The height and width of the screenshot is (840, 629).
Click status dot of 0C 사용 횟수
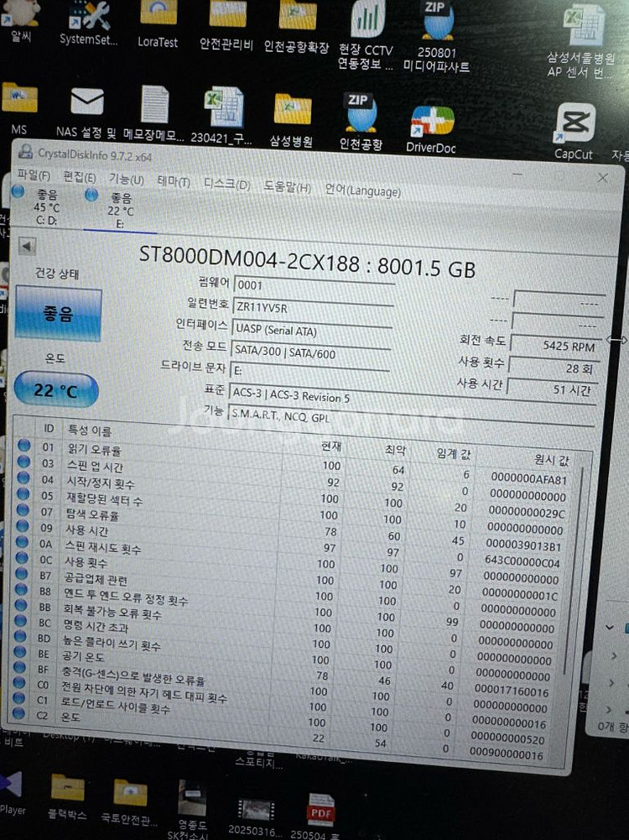coord(22,557)
